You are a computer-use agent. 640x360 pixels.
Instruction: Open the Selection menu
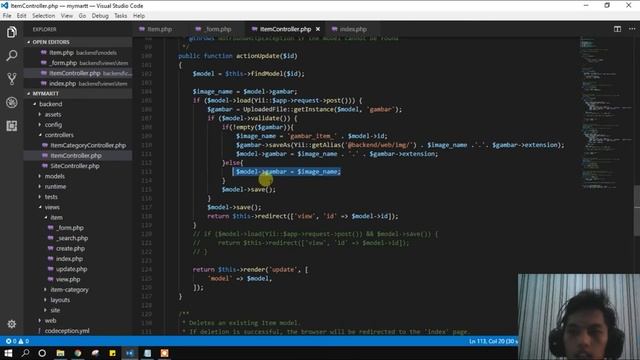(43, 16)
